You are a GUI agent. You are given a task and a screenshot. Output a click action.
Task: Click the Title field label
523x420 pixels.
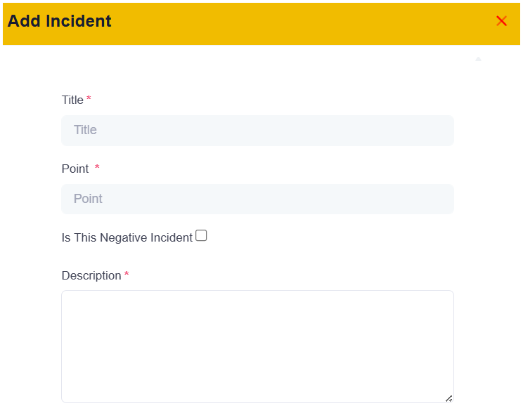click(x=72, y=100)
